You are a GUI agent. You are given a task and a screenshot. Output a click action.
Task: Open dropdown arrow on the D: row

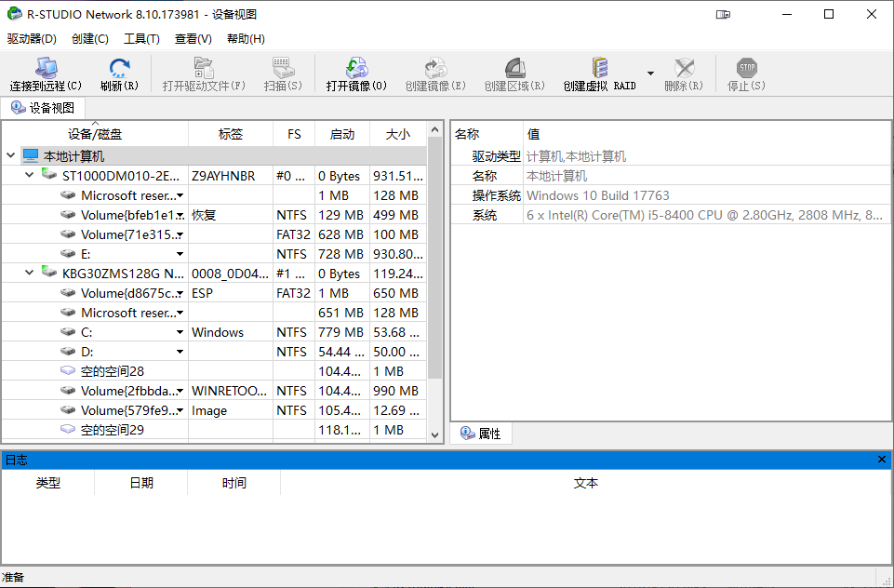(180, 352)
